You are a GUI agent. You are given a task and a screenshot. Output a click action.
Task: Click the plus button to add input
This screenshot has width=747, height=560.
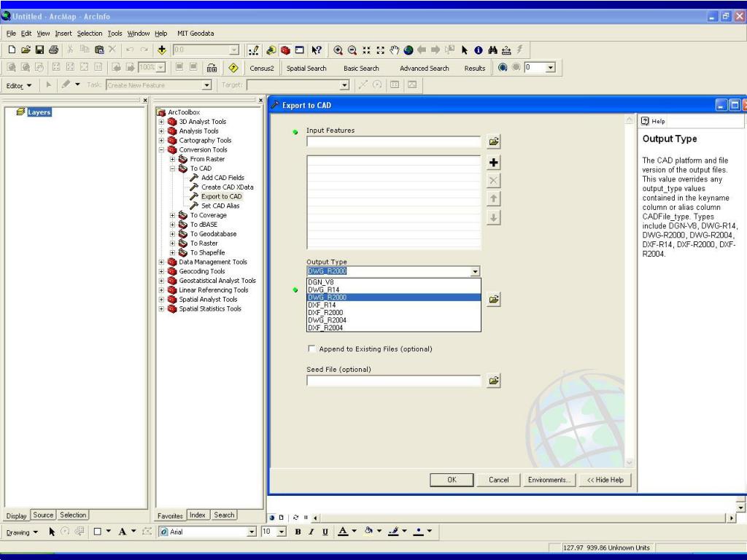(x=494, y=163)
